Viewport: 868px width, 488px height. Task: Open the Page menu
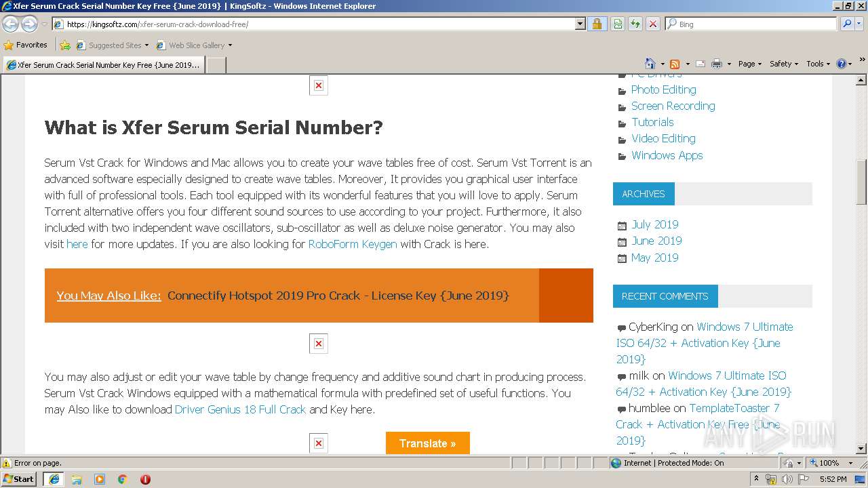pos(749,64)
